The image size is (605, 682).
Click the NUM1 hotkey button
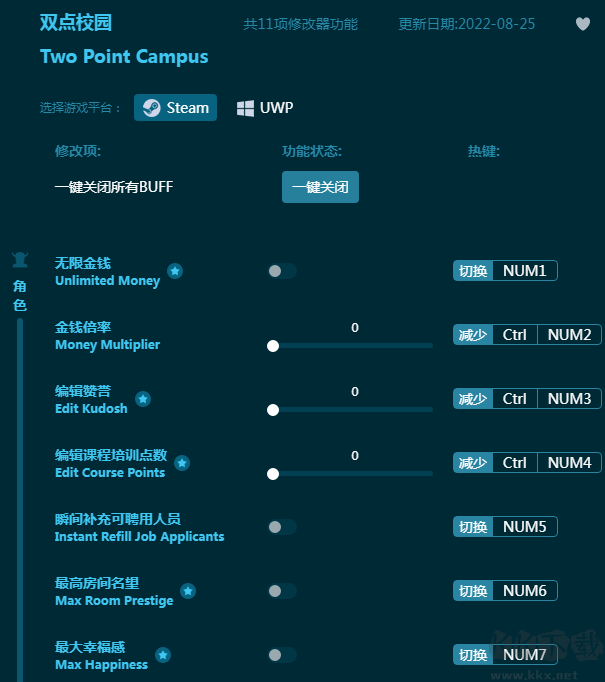(524, 271)
